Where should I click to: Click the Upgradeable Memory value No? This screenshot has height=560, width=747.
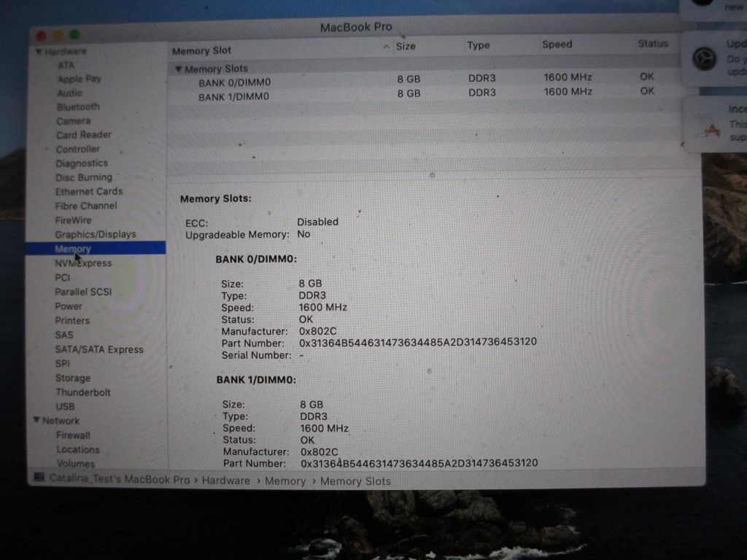[303, 234]
